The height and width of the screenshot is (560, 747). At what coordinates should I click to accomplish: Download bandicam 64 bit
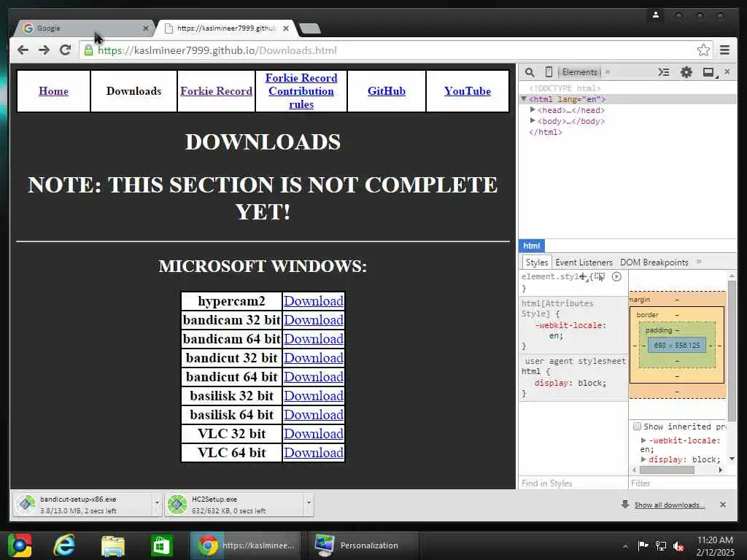coord(314,339)
